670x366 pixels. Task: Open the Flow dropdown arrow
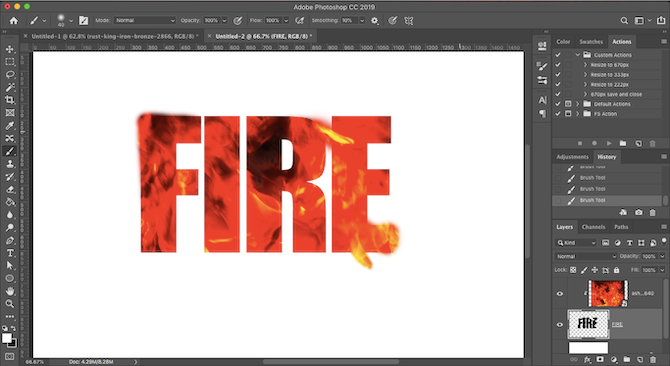click(286, 20)
